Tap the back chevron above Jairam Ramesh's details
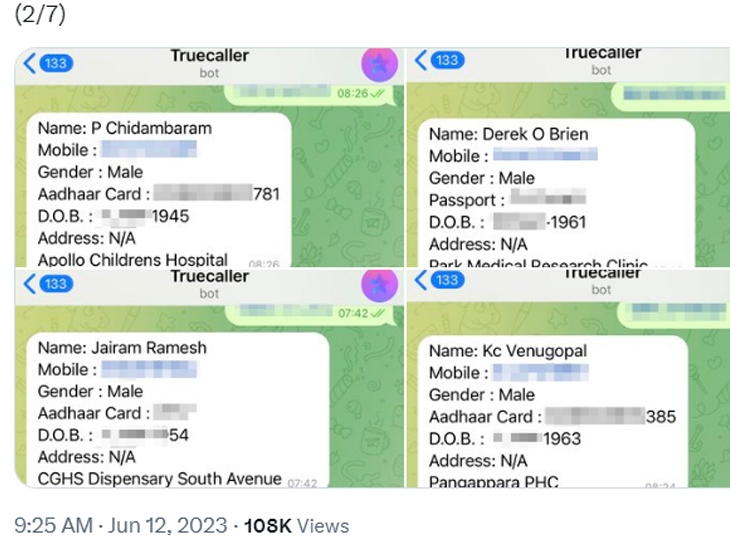Image resolution: width=730 pixels, height=548 pixels. pos(29,284)
